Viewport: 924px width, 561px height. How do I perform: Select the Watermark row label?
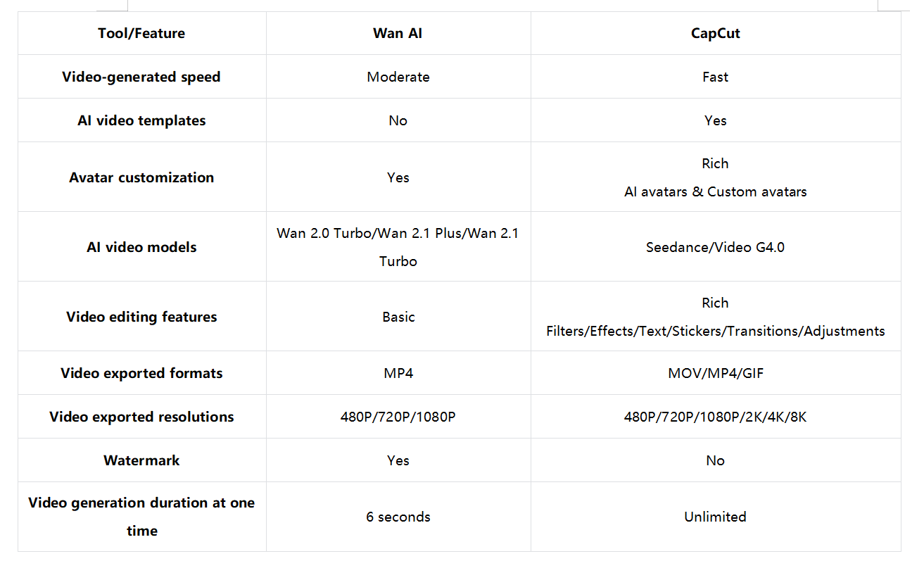141,460
